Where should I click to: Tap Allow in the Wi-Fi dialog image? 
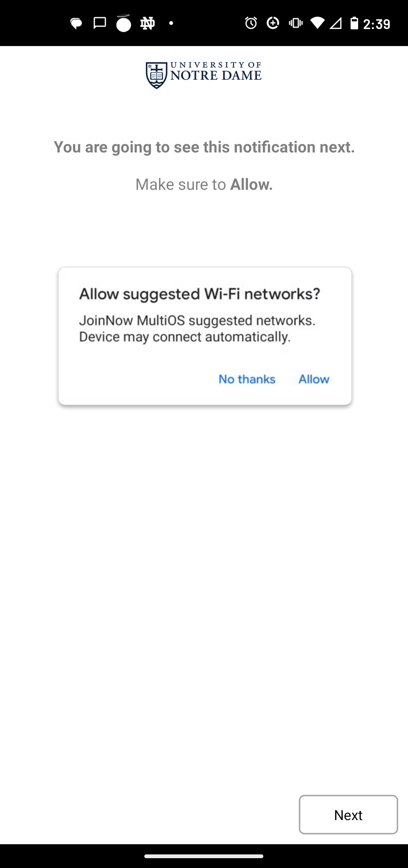pyautogui.click(x=314, y=379)
